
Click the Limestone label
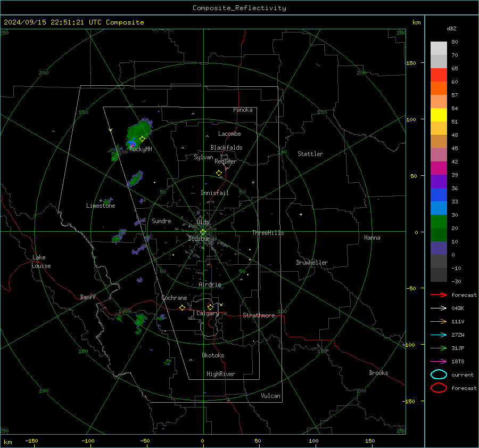[101, 206]
